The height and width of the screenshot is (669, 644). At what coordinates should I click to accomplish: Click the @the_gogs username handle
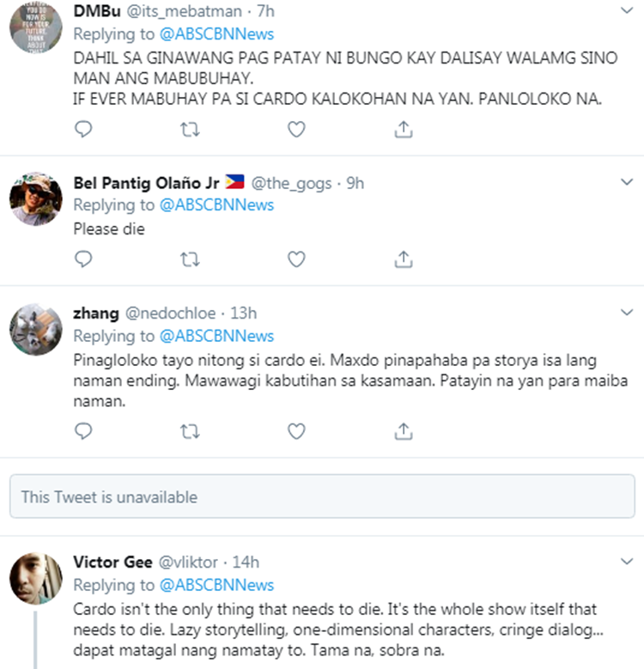pyautogui.click(x=295, y=183)
